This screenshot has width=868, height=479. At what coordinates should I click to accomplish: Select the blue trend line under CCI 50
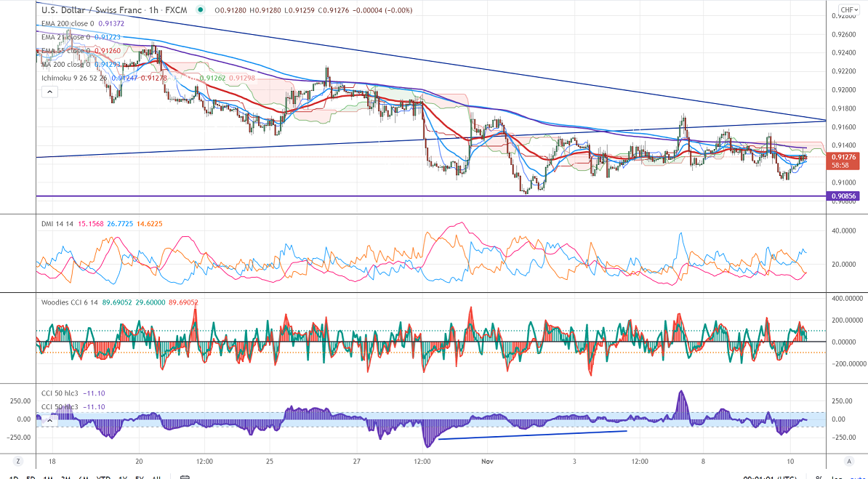click(x=533, y=435)
